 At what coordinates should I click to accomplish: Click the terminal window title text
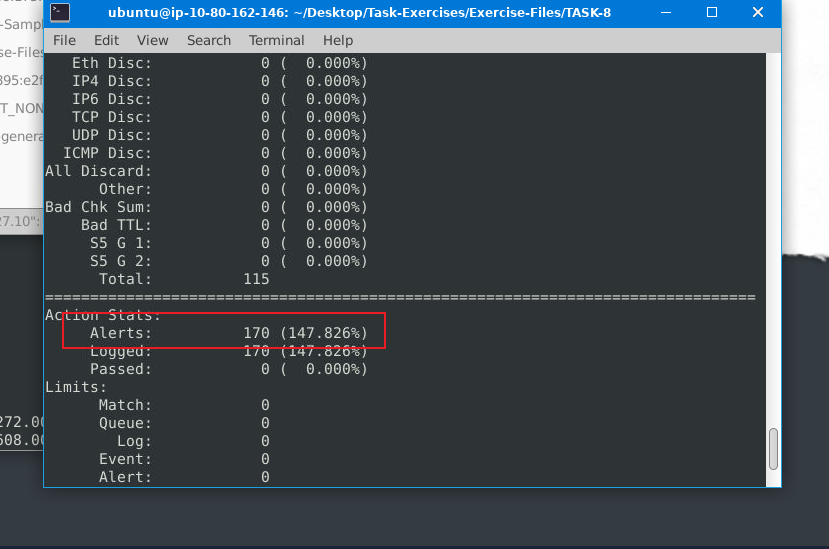point(360,12)
